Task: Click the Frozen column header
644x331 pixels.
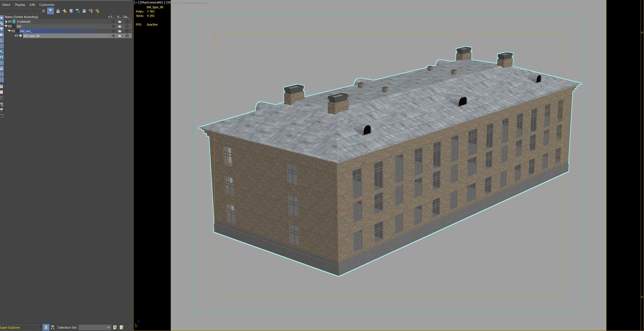Action: pyautogui.click(x=113, y=17)
